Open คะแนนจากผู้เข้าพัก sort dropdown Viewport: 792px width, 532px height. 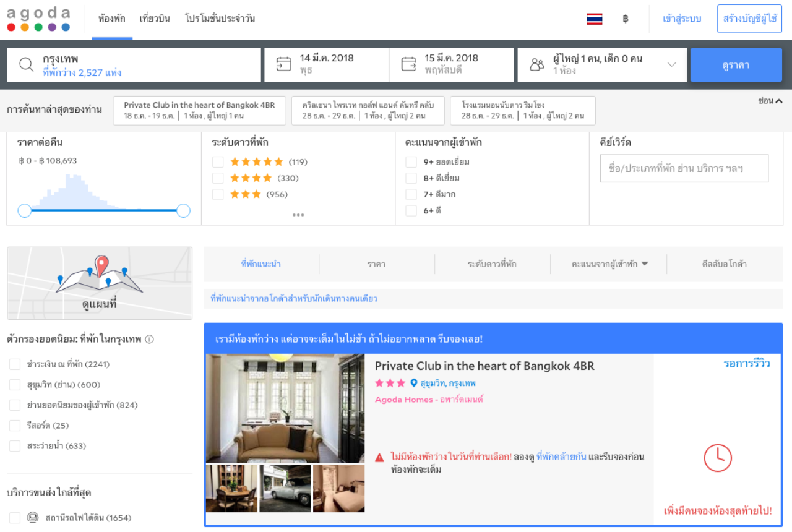click(x=609, y=264)
